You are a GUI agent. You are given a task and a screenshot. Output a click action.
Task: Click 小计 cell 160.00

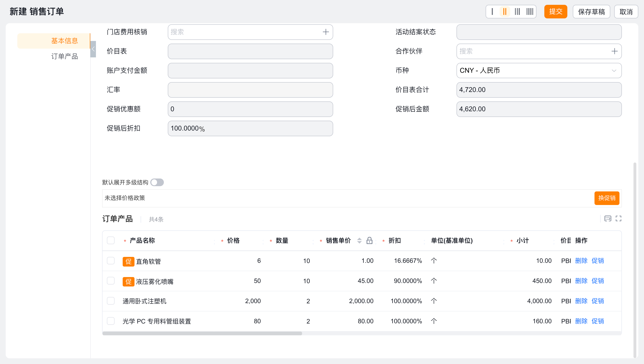point(542,321)
